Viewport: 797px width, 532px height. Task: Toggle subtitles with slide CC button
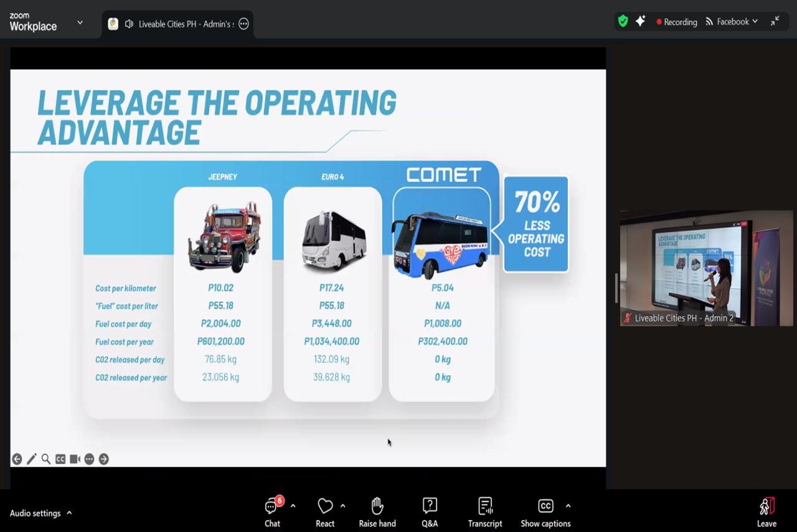(x=60, y=459)
